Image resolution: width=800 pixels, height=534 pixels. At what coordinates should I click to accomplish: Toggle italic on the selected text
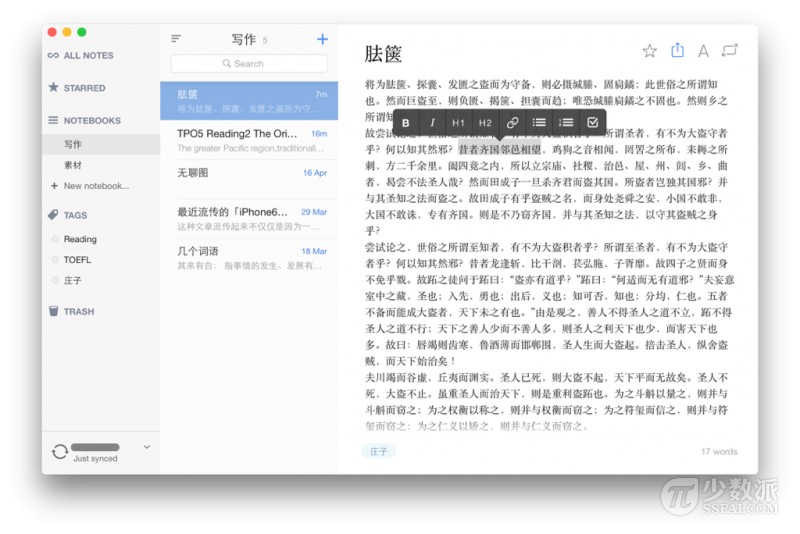tap(432, 123)
